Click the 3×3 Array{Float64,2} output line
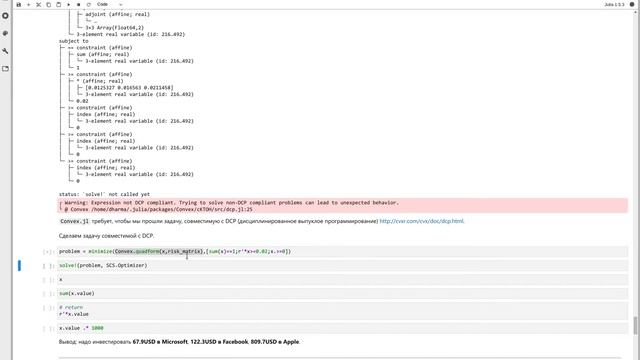The image size is (640, 360). coord(115,28)
